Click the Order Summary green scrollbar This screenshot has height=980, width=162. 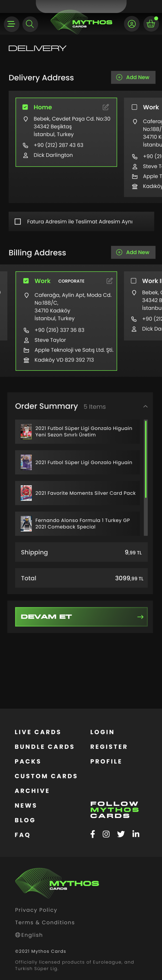pyautogui.click(x=146, y=459)
